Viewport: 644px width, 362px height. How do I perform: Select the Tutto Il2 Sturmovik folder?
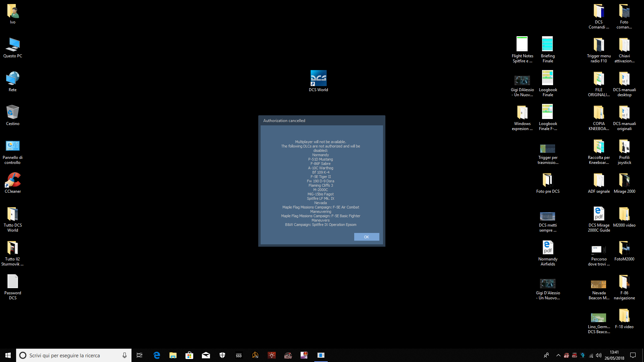tap(13, 253)
